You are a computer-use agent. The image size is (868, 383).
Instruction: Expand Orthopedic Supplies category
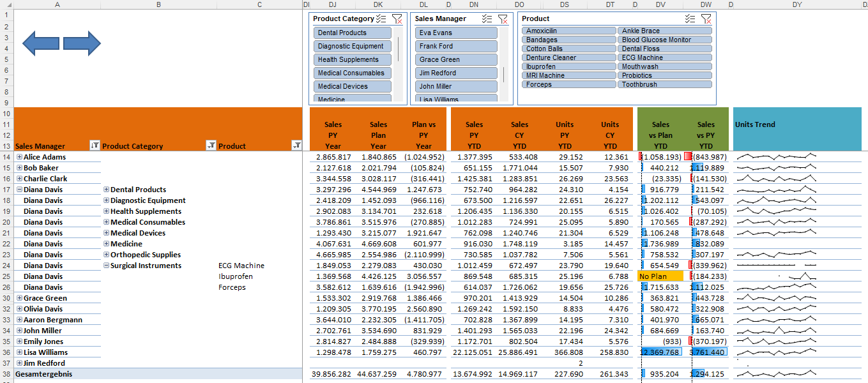point(106,255)
